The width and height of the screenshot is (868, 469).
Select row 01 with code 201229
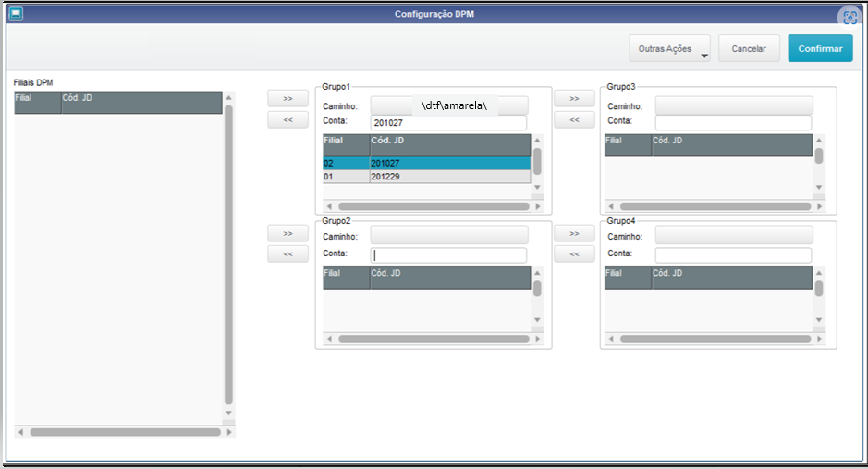point(426,176)
